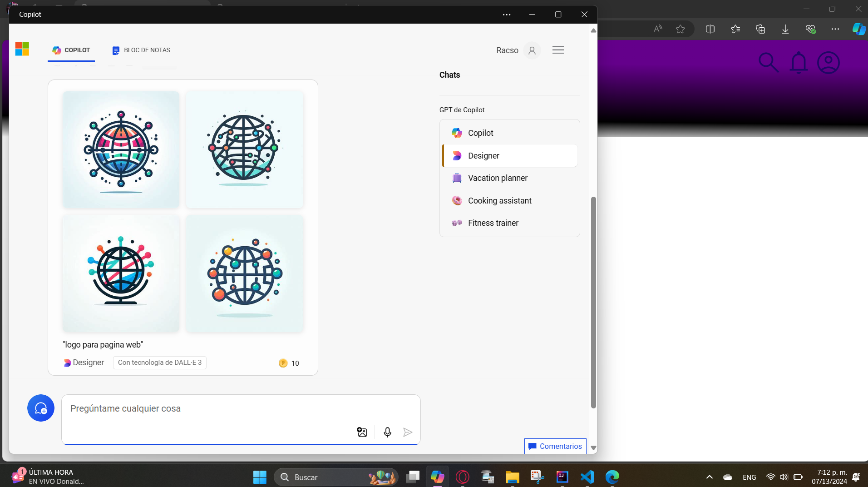The height and width of the screenshot is (487, 868).
Task: Open Collections icon in Edge toolbar
Action: point(760,29)
